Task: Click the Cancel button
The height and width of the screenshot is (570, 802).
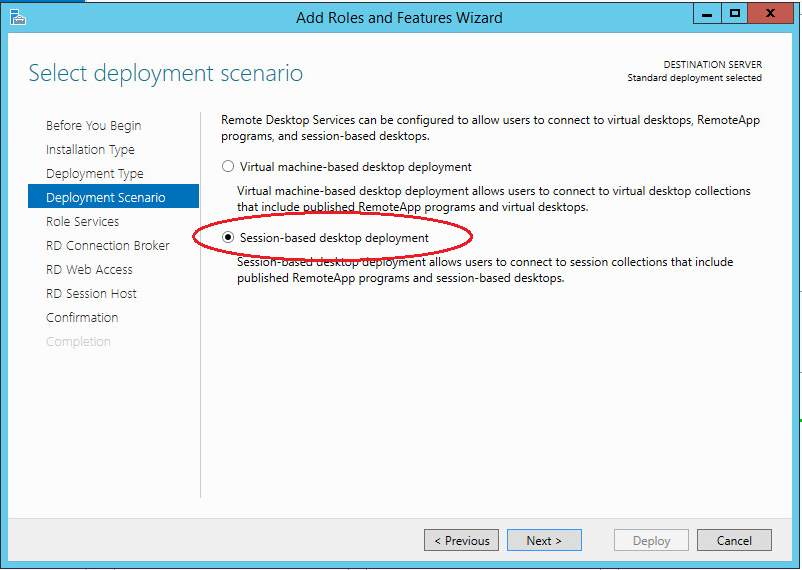Action: tap(734, 540)
